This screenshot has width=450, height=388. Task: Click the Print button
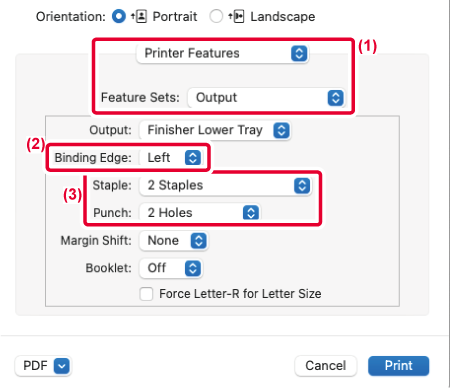point(398,366)
